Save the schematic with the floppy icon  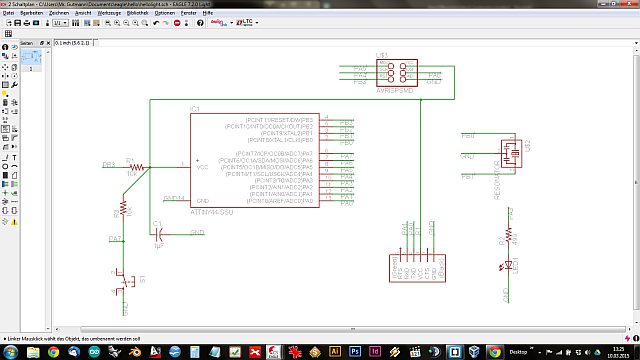click(18, 23)
